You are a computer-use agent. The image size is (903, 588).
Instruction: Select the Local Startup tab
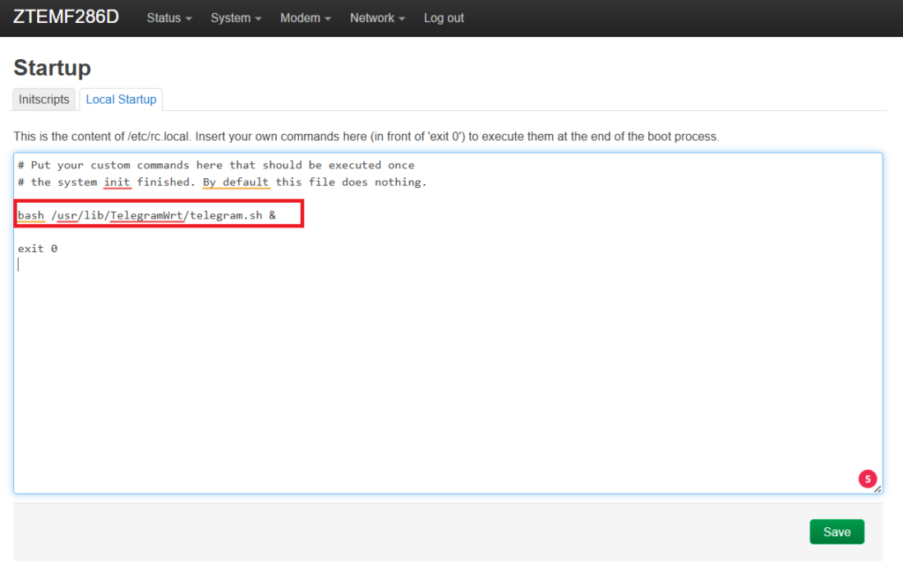click(x=121, y=100)
